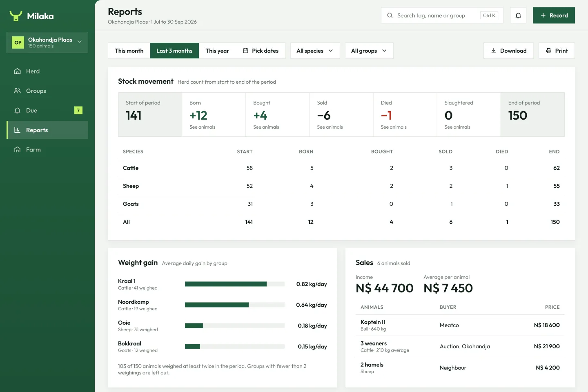588x392 pixels.
Task: Click the search magnifier icon
Action: click(x=390, y=16)
